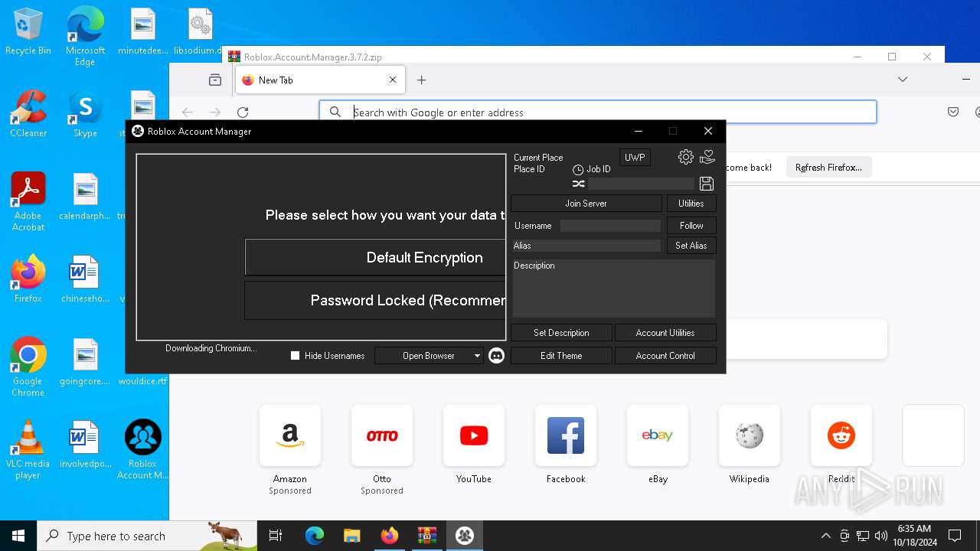
Task: Open Recycle Bin desktop icon
Action: coord(28,32)
